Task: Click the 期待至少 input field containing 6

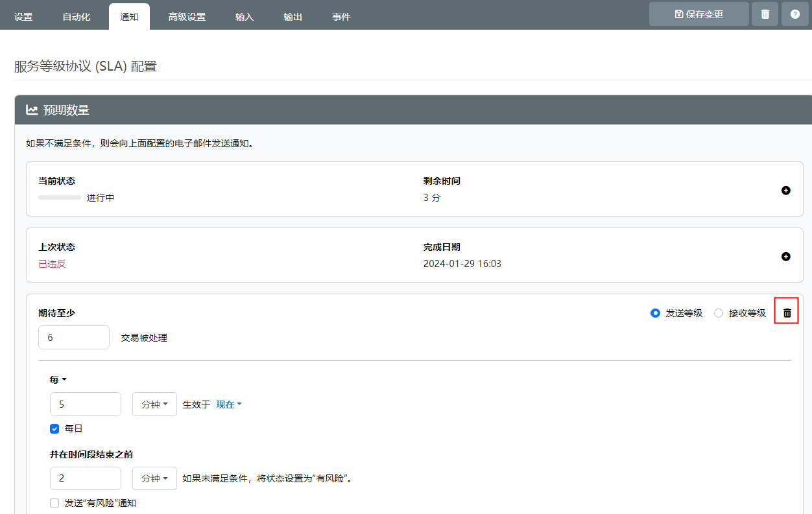Action: 74,338
